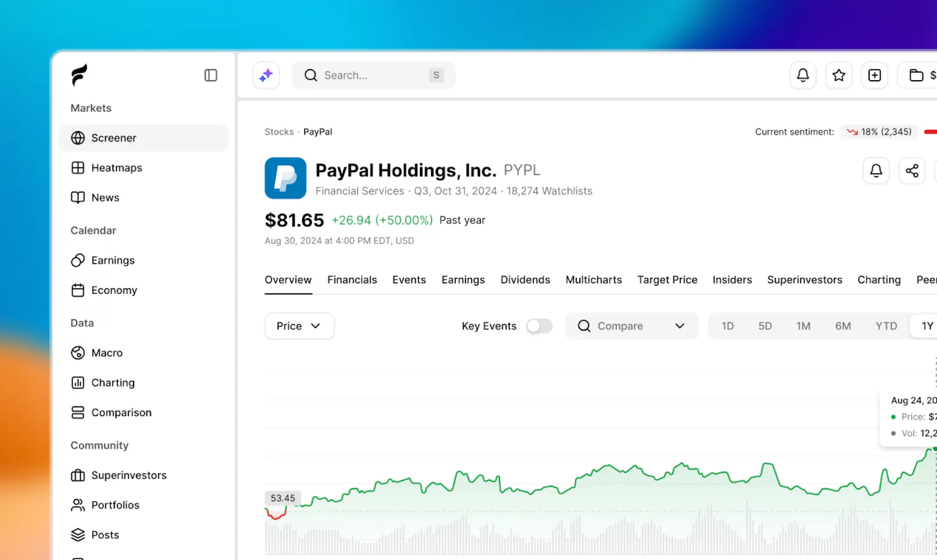Switch to the Insiders tab

pyautogui.click(x=732, y=280)
